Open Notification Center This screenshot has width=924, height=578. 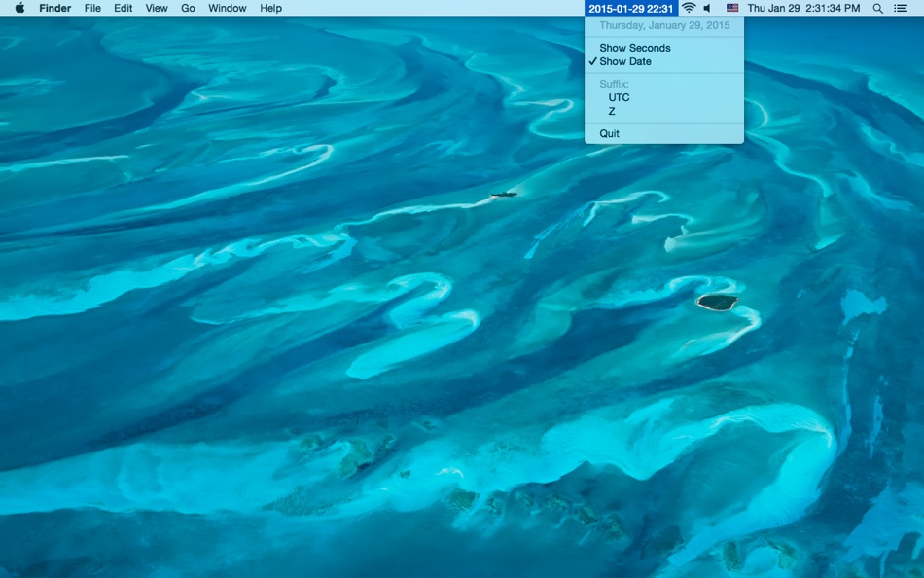(x=901, y=8)
